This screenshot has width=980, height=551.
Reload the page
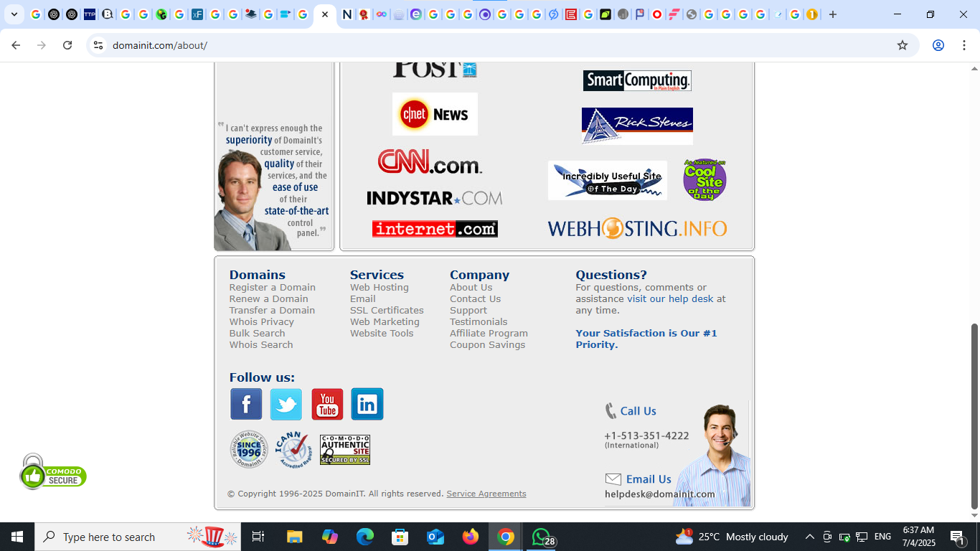click(67, 45)
